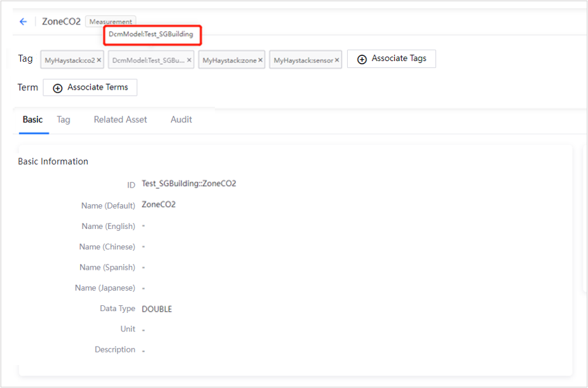This screenshot has height=388, width=588.
Task: Remove the MyHaystack:co2 tag
Action: (99, 60)
